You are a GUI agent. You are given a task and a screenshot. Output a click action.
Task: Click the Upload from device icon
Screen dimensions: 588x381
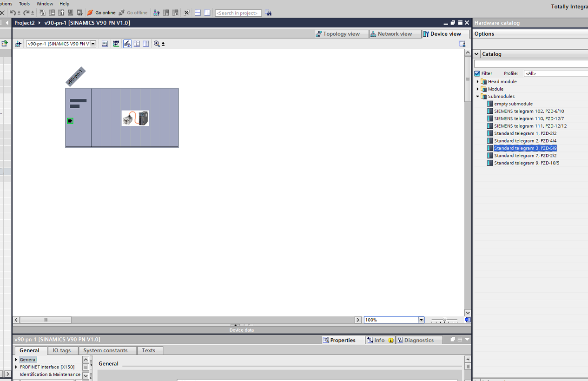pos(61,13)
